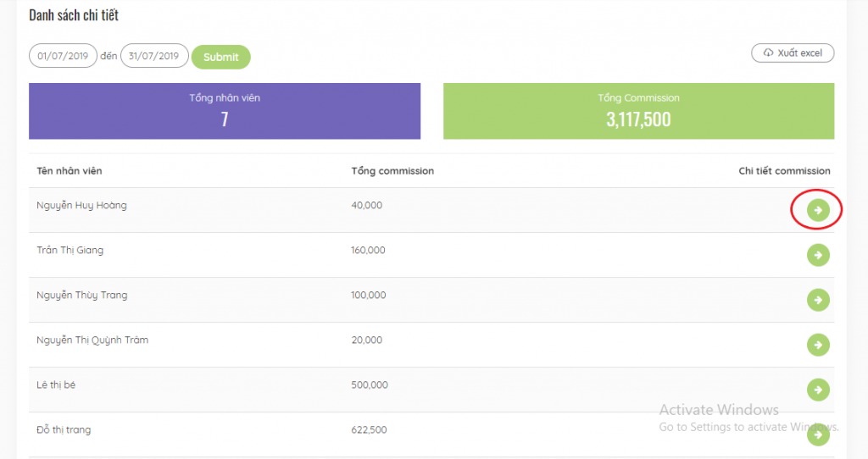Export the list with Xuất excel button
Viewport: 868px width, 459px height.
pos(793,53)
